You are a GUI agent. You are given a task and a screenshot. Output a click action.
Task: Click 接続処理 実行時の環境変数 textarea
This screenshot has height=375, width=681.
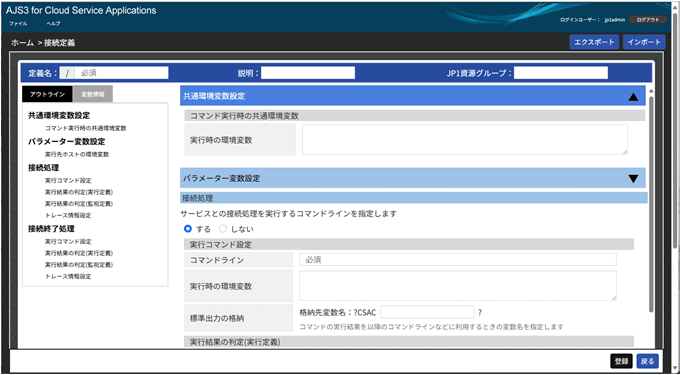(458, 285)
